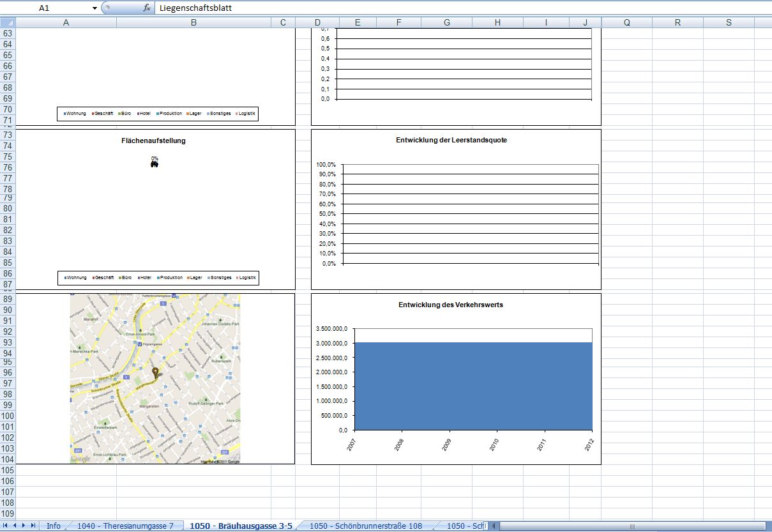Image resolution: width=772 pixels, height=532 pixels.
Task: Click the select all corner button
Action: tap(8, 22)
